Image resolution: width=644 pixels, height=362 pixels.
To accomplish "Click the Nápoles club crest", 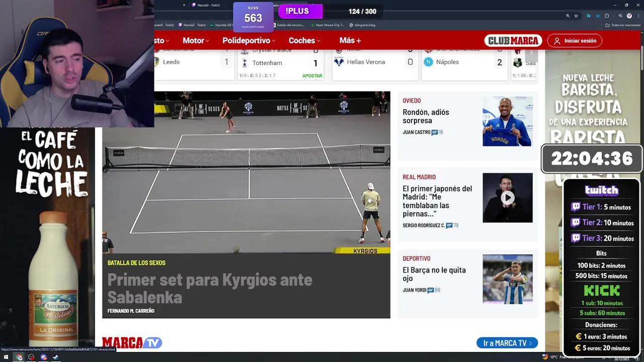I will 428,62.
